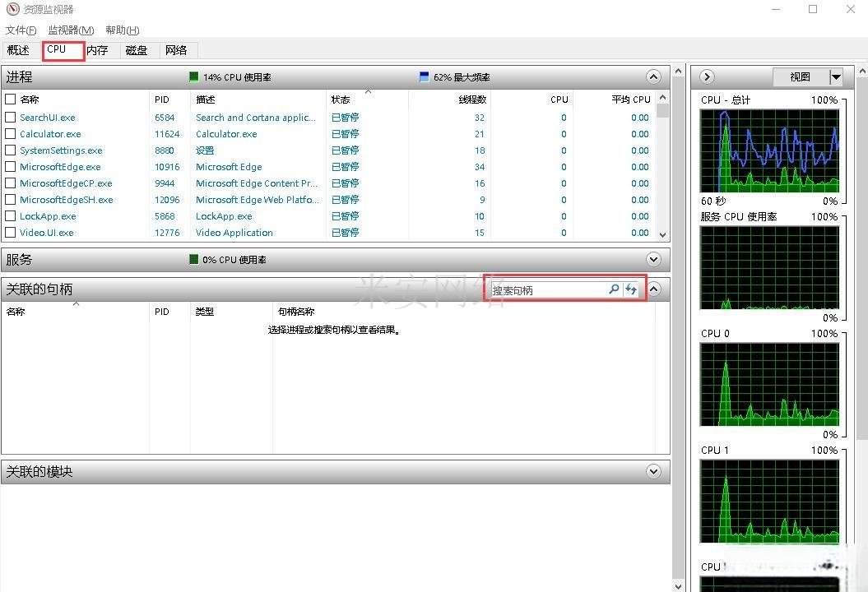Expand the 关联的模块 section

click(x=654, y=471)
